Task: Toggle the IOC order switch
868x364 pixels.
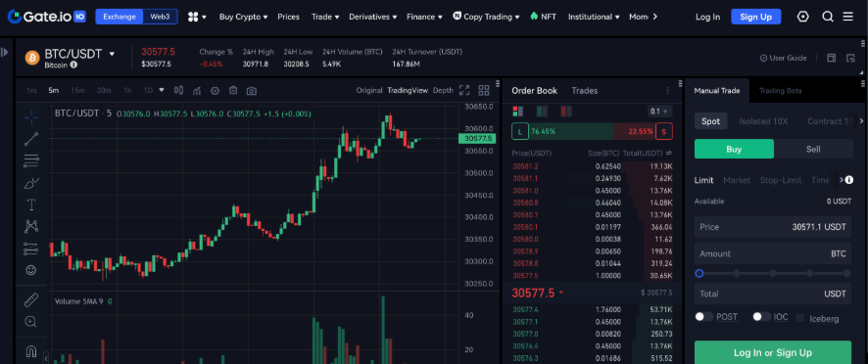Action: [x=762, y=317]
